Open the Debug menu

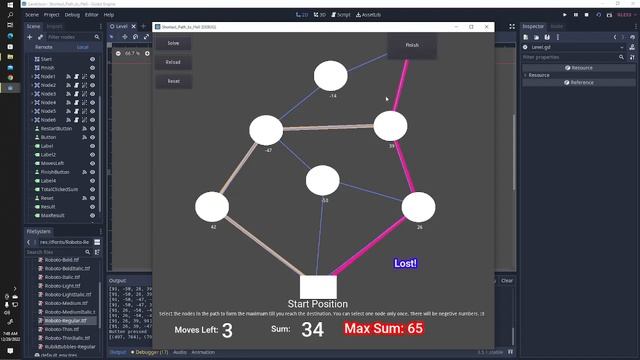[x=72, y=15]
